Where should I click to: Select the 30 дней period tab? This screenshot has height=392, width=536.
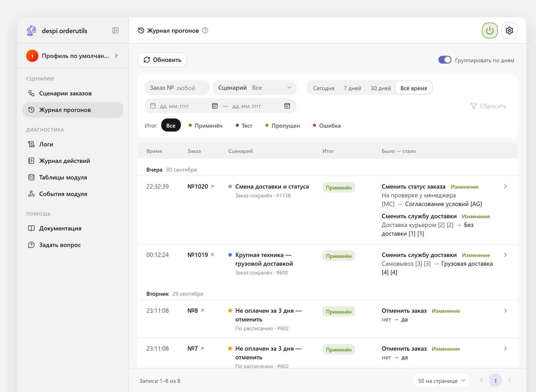coord(381,88)
